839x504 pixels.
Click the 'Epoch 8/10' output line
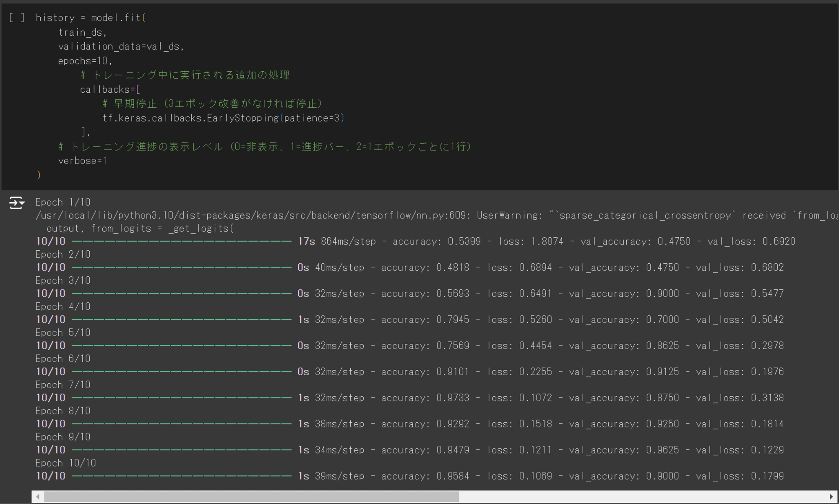(x=63, y=411)
